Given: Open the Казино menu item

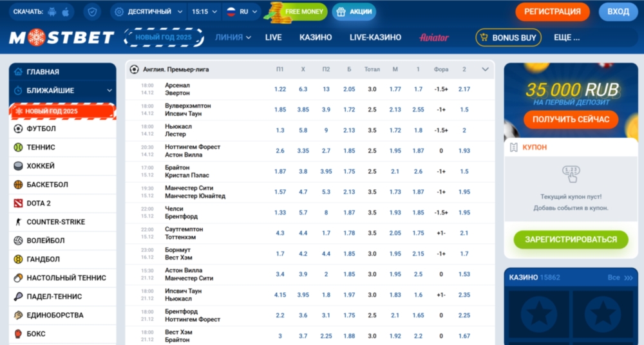Looking at the screenshot, I should click(316, 37).
